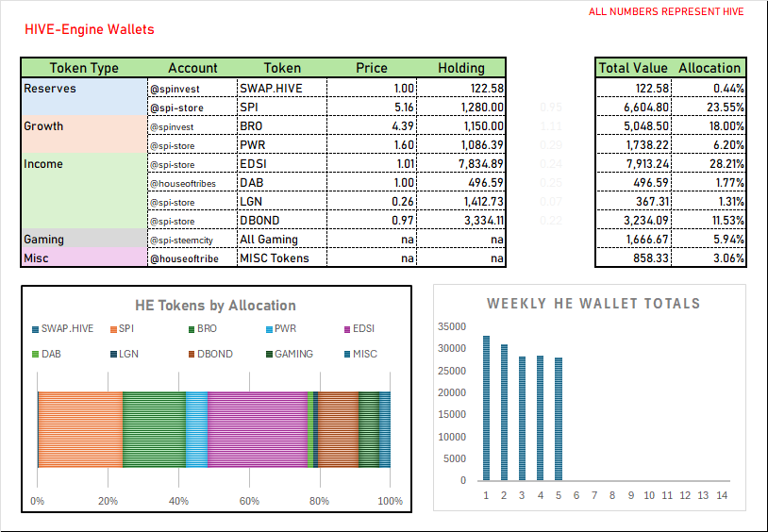768x532 pixels.
Task: Click the x-axis label '14' on weekly chart
Action: tap(722, 496)
